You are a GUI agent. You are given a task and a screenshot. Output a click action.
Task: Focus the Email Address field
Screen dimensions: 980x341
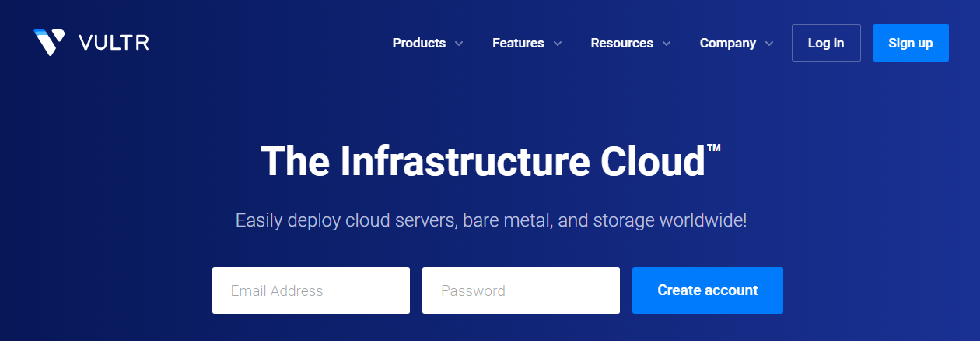tap(311, 290)
